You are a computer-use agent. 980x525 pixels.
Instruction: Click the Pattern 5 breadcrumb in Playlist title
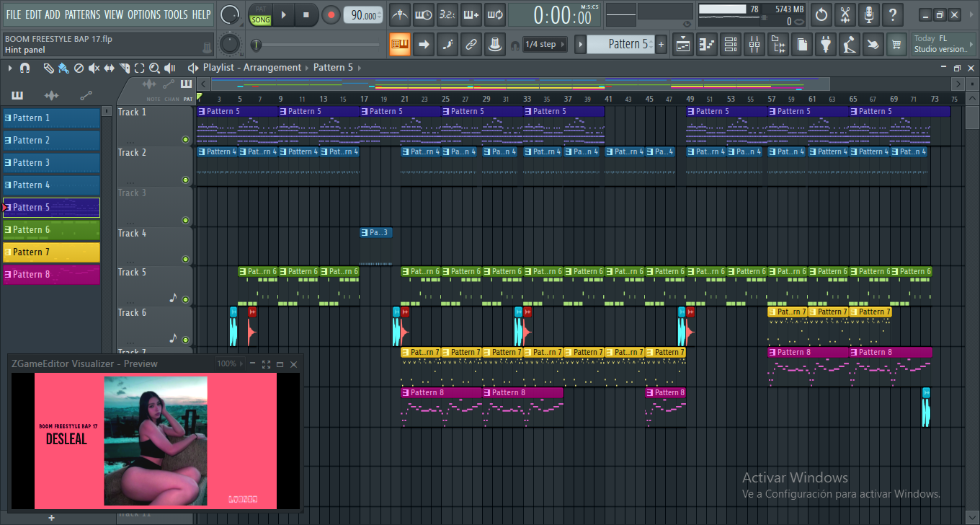[333, 68]
